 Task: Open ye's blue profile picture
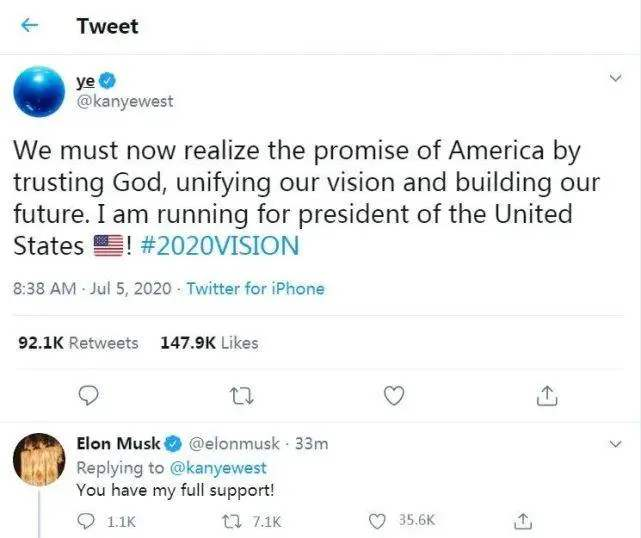point(39,90)
